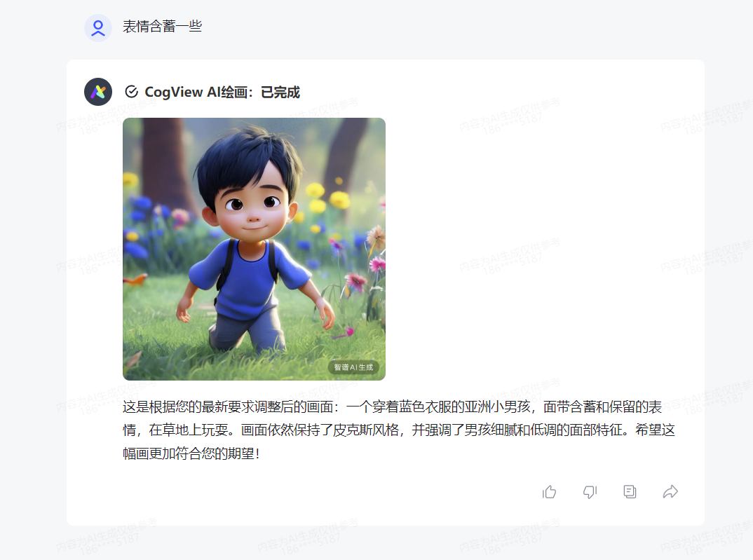
Task: Click the boy's face in the image
Action: (252, 206)
